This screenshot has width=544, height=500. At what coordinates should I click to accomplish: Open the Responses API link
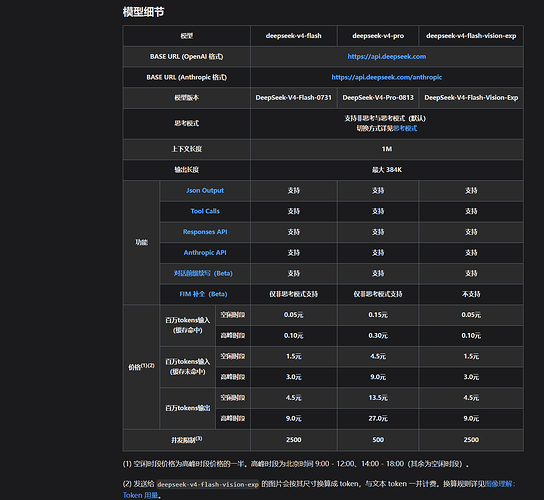tap(205, 232)
